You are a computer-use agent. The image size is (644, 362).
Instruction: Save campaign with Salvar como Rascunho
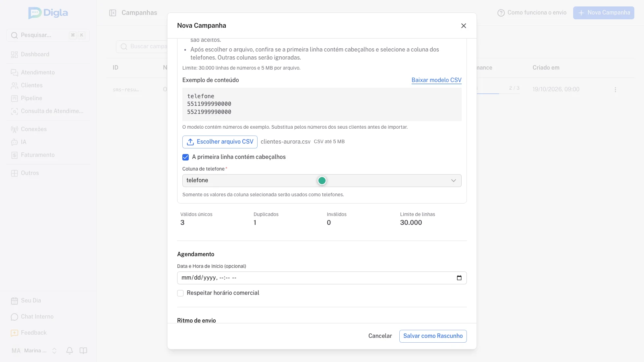point(433,336)
